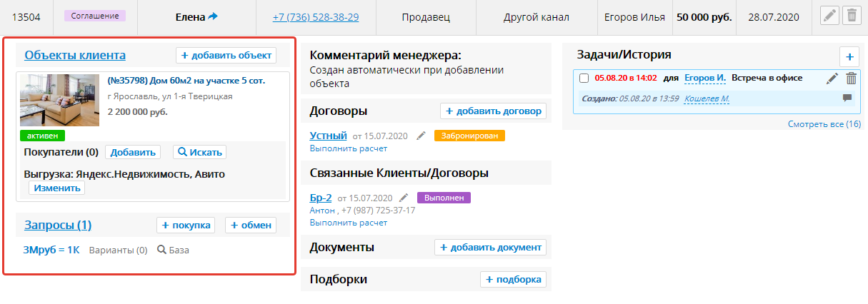Screen dimensions: 868x304
Task: Open the property photo thumbnail
Action: tap(59, 100)
